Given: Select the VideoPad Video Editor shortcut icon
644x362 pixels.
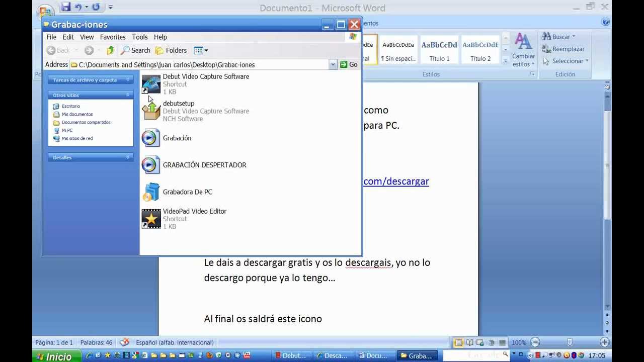Looking at the screenshot, I should coord(151,219).
